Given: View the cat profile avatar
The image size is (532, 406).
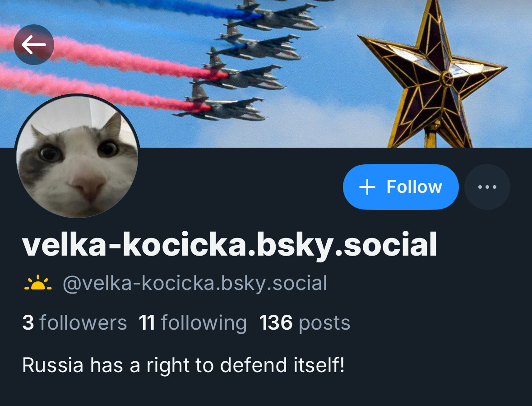Looking at the screenshot, I should tap(77, 157).
